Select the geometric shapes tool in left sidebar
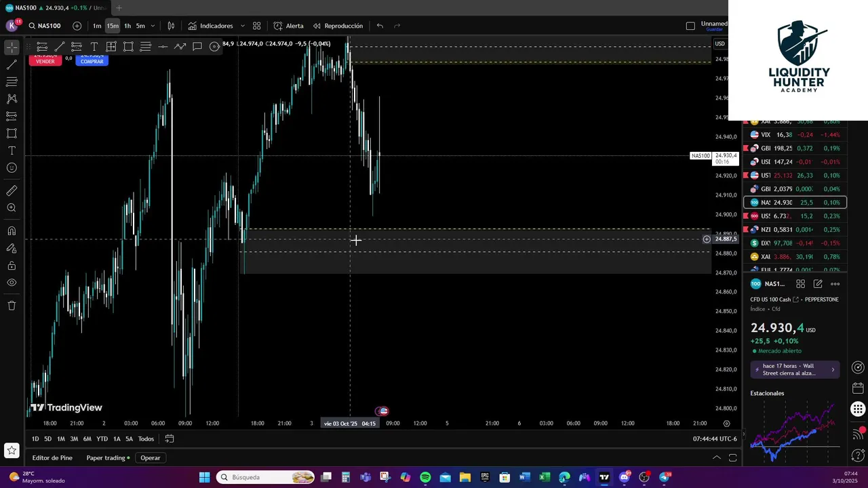Viewport: 868px width, 488px height. 12,134
